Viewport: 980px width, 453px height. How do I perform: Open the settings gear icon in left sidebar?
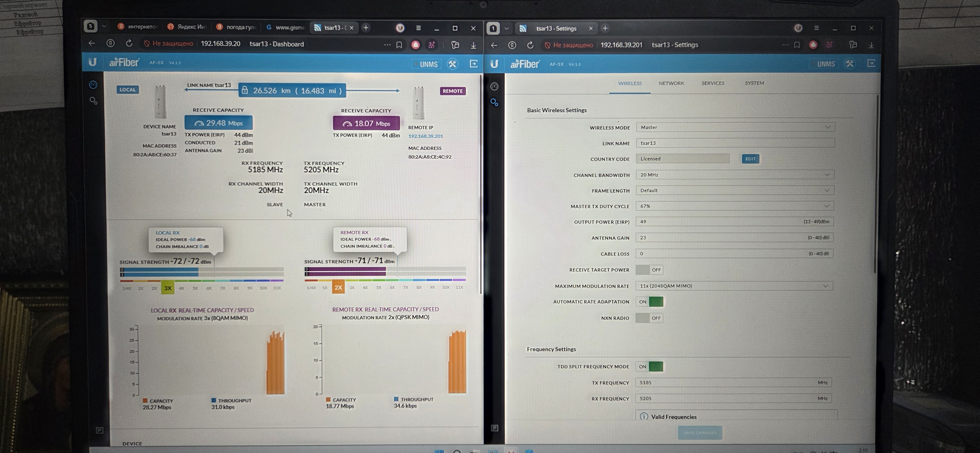coord(93,101)
